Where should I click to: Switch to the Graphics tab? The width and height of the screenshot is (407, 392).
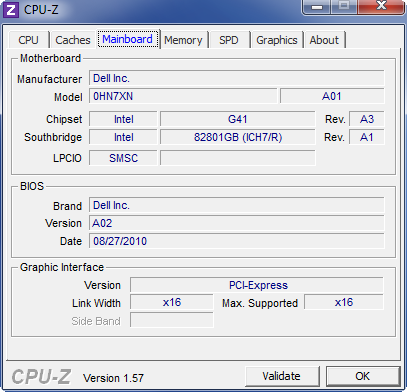[x=277, y=40]
